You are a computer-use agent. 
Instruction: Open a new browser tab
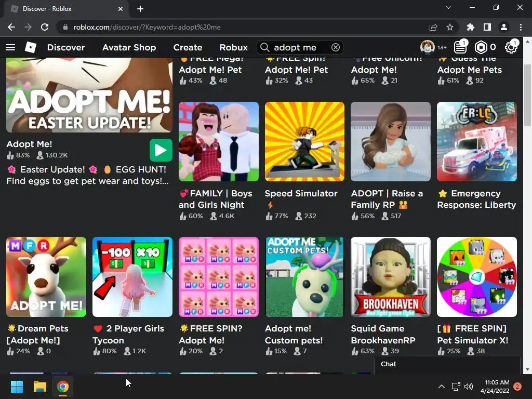coord(140,9)
